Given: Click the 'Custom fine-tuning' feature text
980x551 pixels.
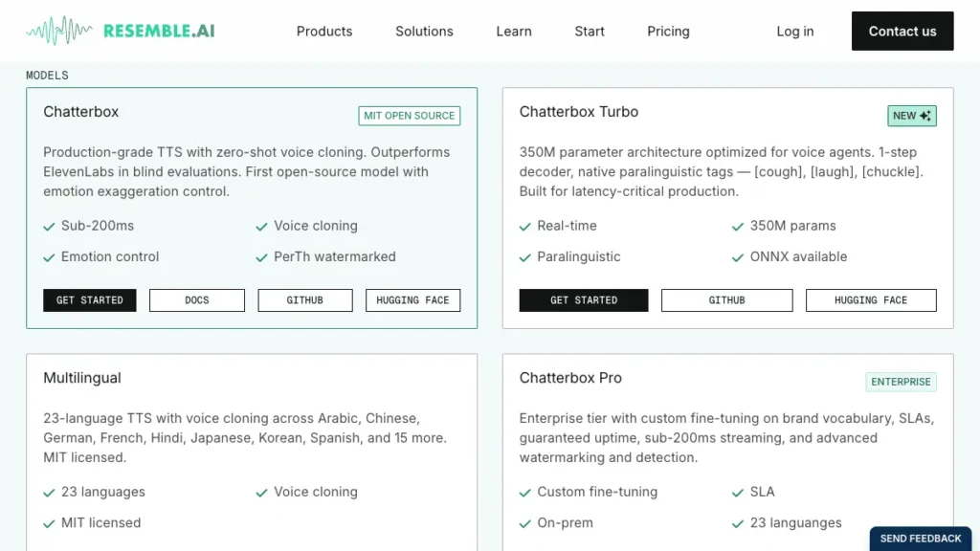Looking at the screenshot, I should [x=597, y=492].
